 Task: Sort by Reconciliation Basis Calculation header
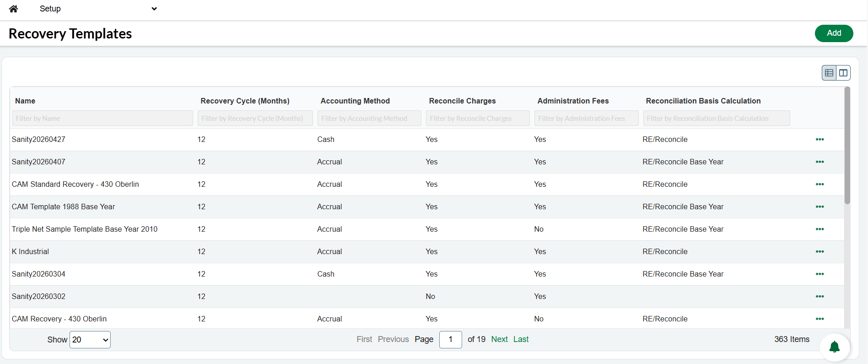(703, 101)
